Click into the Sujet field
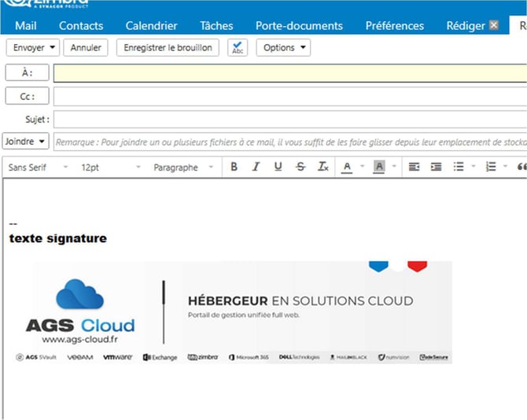 (290, 120)
